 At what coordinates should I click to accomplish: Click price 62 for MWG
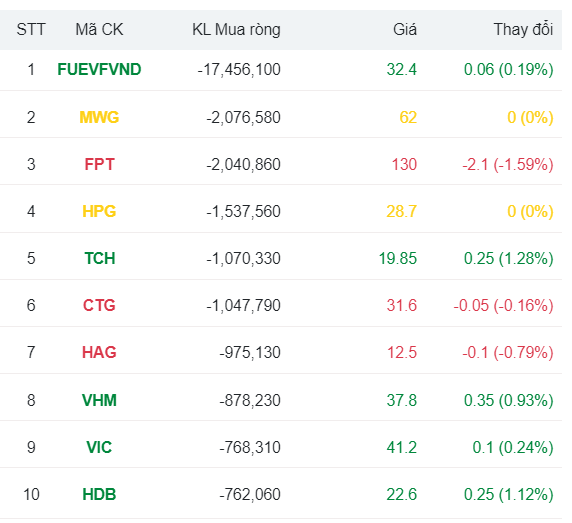pos(408,117)
